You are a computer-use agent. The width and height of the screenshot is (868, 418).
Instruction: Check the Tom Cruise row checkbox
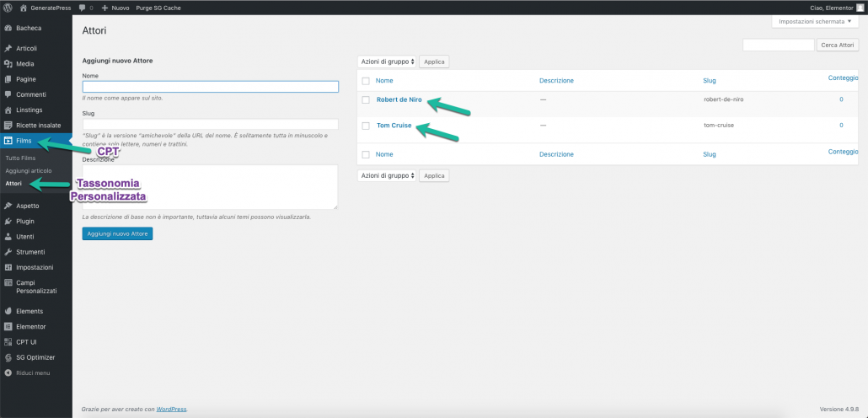pos(366,126)
